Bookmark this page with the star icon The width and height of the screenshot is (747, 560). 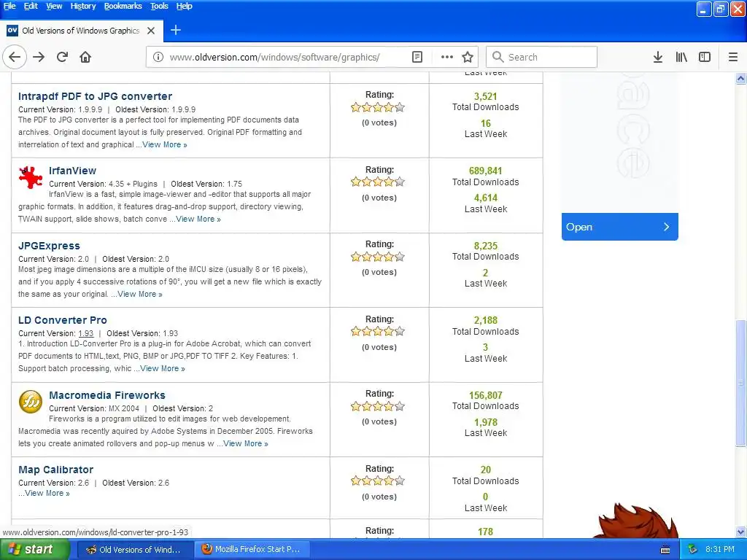point(468,57)
